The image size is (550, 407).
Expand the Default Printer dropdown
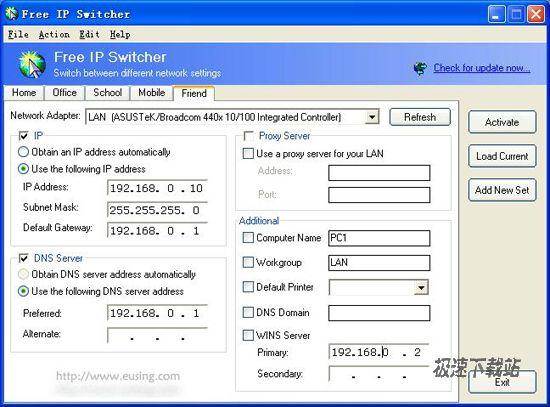[x=421, y=287]
